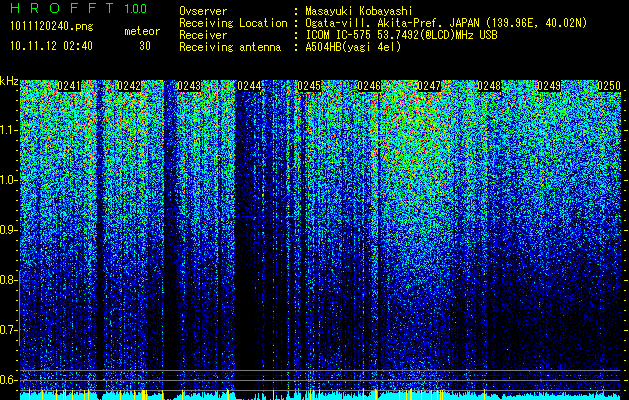Click the date stamp 10.11.12 02:40

[x=51, y=46]
